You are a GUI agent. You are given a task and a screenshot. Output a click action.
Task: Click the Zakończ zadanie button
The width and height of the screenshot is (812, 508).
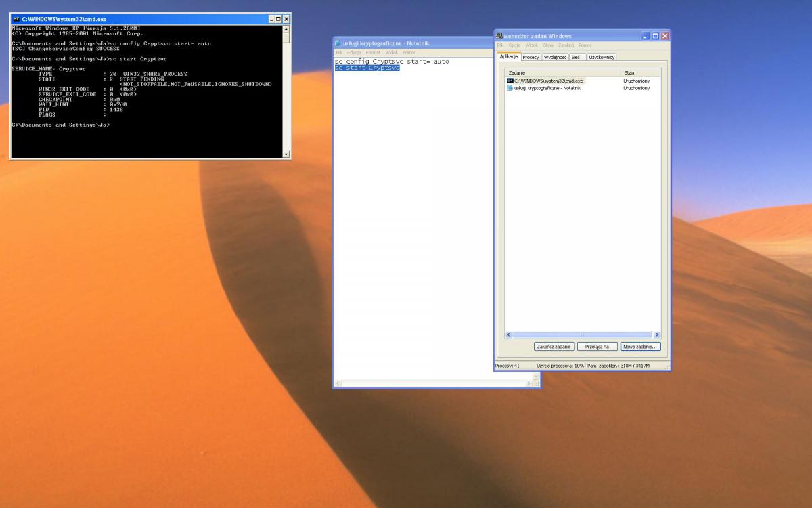(x=554, y=346)
